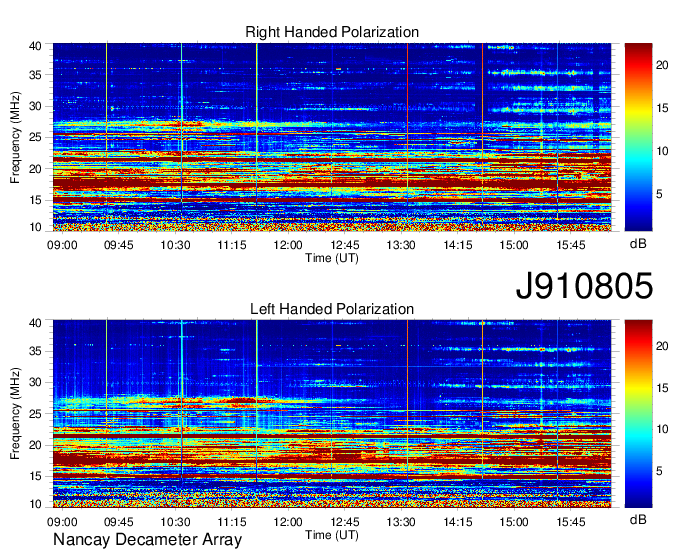The height and width of the screenshot is (552, 680).
Task: Click the 'Nancay Decameter Array' label
Action: tap(147, 539)
